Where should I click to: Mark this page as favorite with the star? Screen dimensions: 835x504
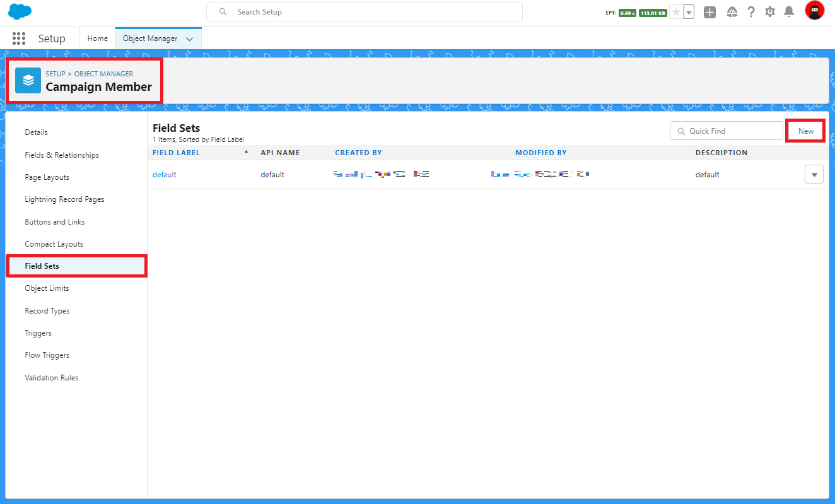(677, 11)
